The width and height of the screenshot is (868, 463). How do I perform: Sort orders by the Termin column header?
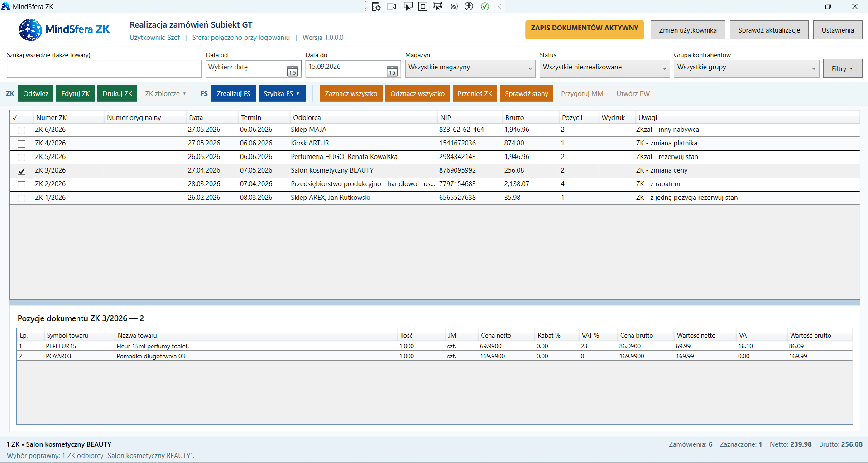point(264,118)
